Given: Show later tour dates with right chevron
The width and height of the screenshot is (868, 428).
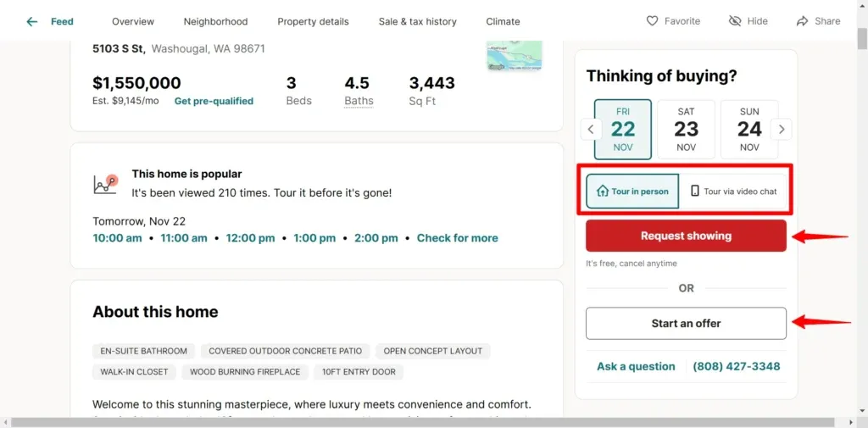Looking at the screenshot, I should [782, 130].
